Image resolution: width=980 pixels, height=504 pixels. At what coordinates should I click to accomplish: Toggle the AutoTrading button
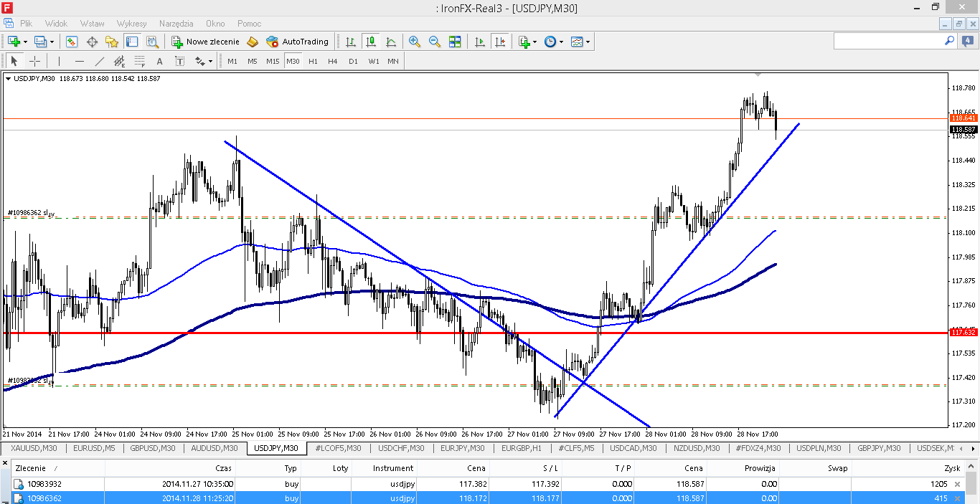297,42
